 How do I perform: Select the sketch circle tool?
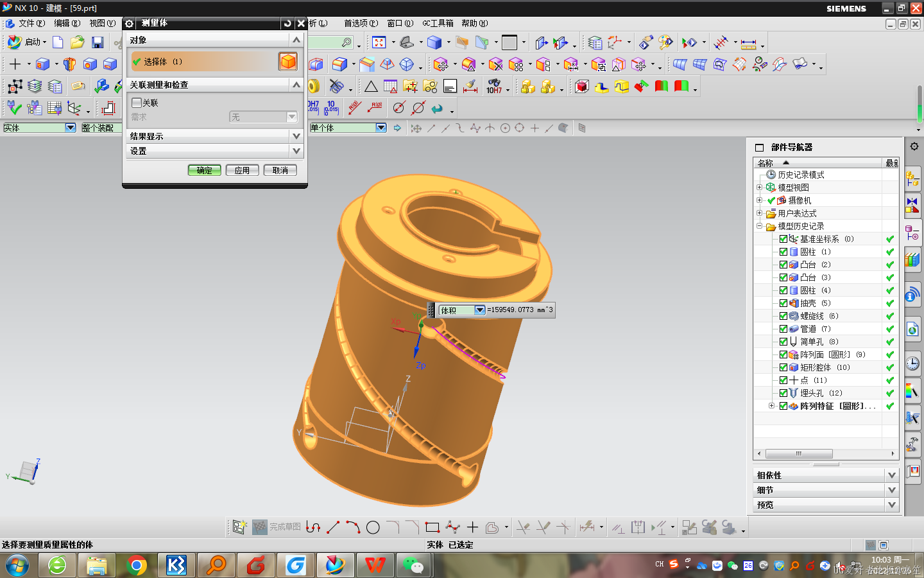(x=373, y=527)
